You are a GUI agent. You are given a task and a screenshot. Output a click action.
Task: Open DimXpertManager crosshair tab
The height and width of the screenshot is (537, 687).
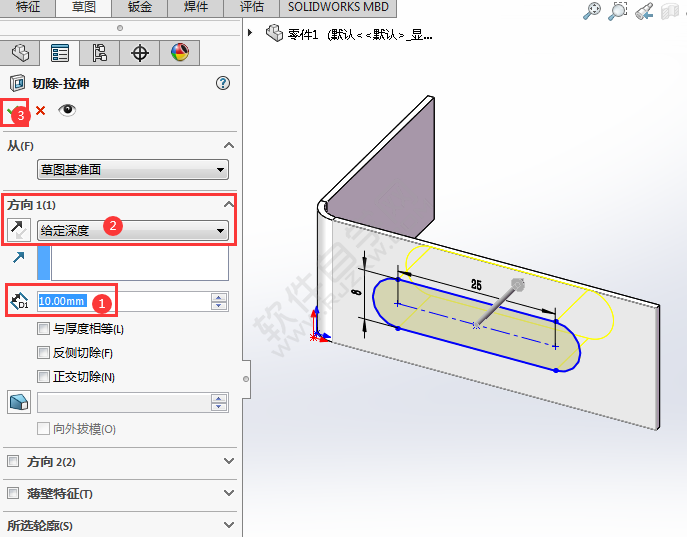point(140,53)
